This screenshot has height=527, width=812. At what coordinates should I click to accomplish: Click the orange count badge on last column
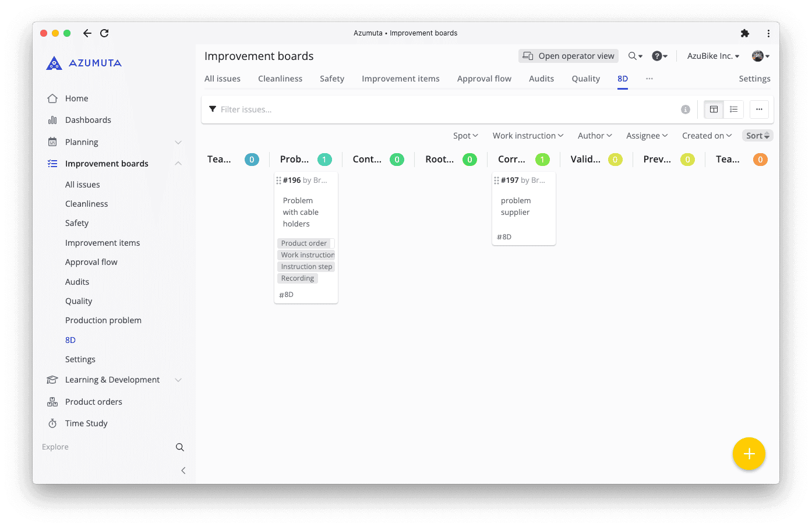click(760, 160)
